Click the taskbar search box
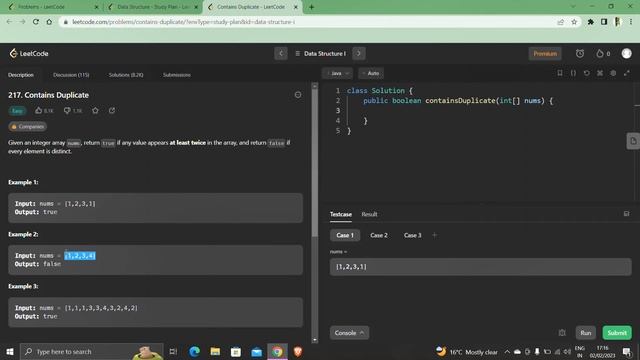The height and width of the screenshot is (360, 640). [x=92, y=351]
